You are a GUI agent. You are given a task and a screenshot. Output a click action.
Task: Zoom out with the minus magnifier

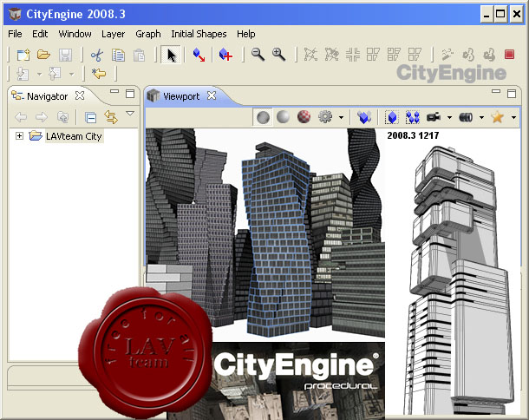(258, 55)
